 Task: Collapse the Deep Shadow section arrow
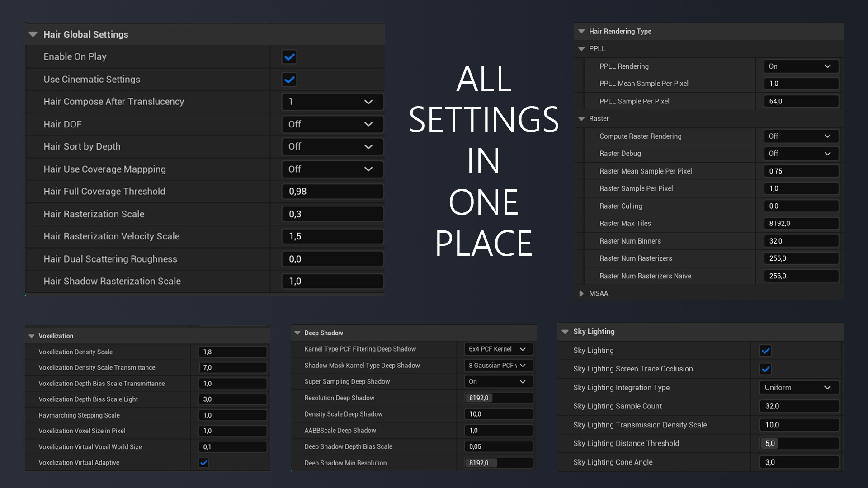[297, 333]
